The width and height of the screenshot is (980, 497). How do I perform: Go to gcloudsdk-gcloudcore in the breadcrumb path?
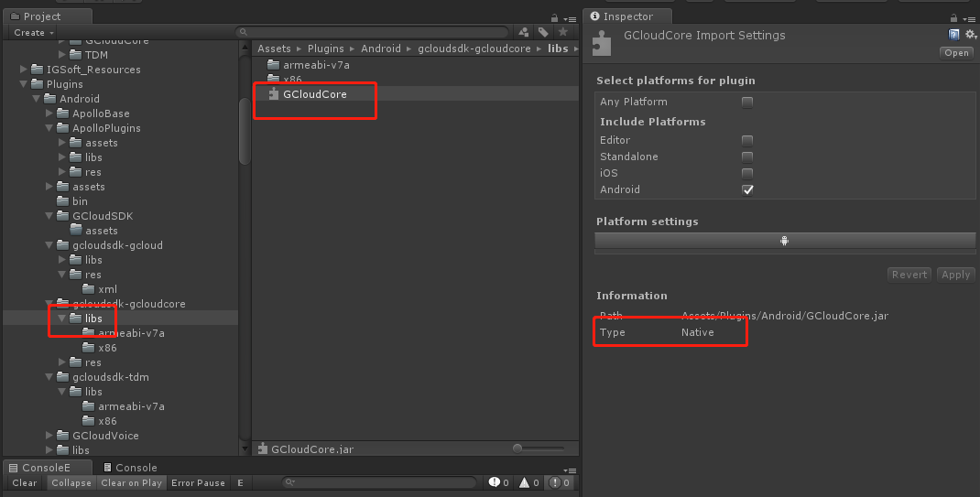(474, 49)
